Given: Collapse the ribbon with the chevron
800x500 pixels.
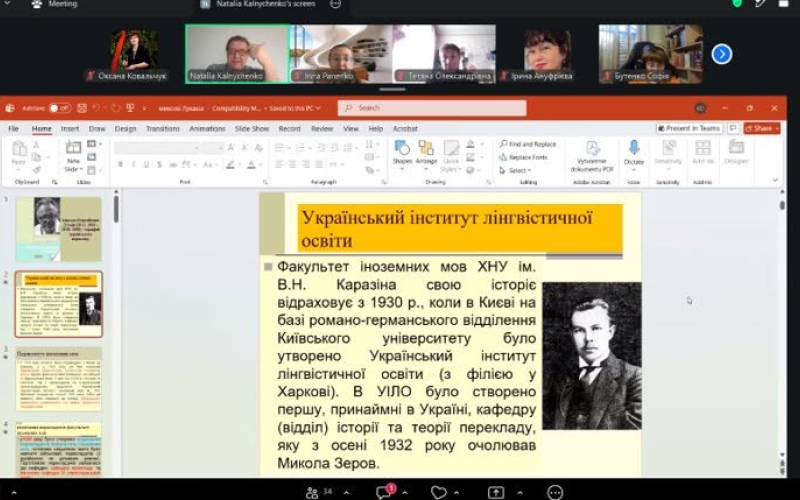Looking at the screenshot, I should (x=775, y=180).
